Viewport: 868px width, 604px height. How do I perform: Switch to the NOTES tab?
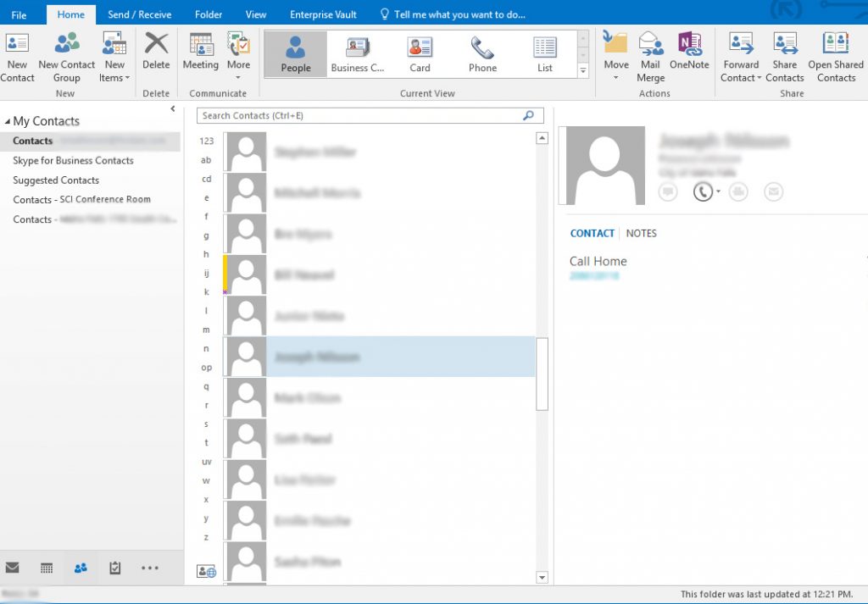coord(641,233)
